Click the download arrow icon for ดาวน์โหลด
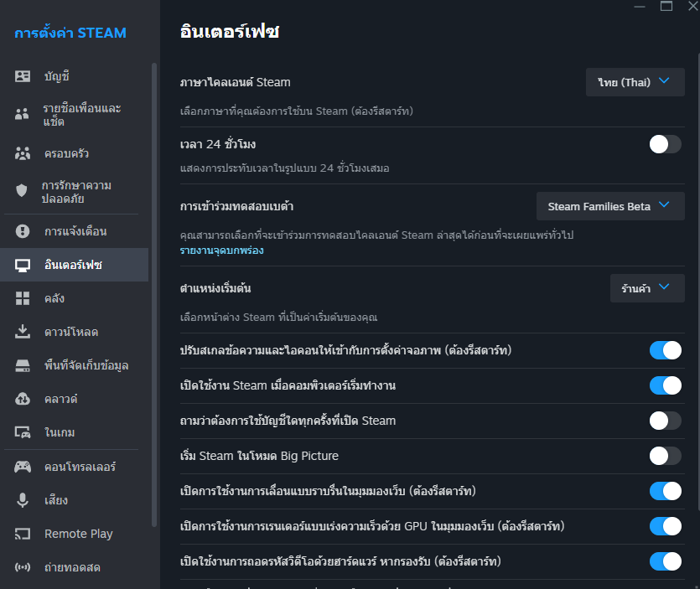700x589 pixels. (23, 332)
